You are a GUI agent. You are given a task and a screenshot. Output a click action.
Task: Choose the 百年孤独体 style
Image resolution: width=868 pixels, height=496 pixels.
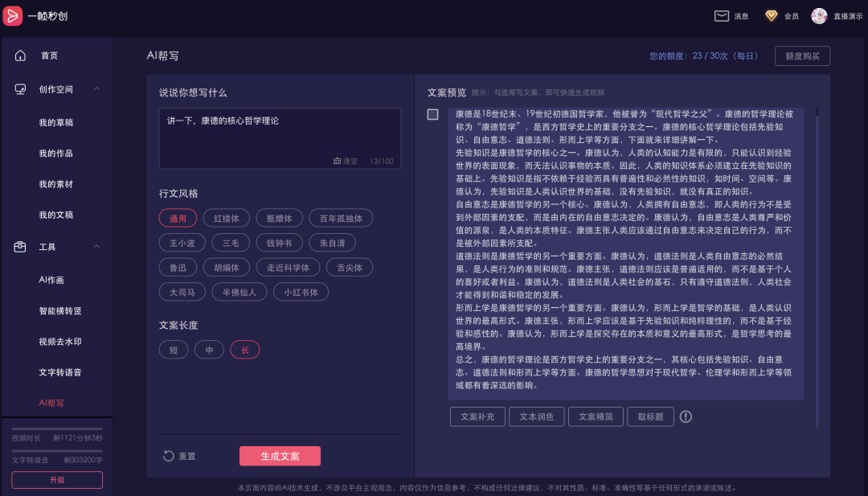341,218
